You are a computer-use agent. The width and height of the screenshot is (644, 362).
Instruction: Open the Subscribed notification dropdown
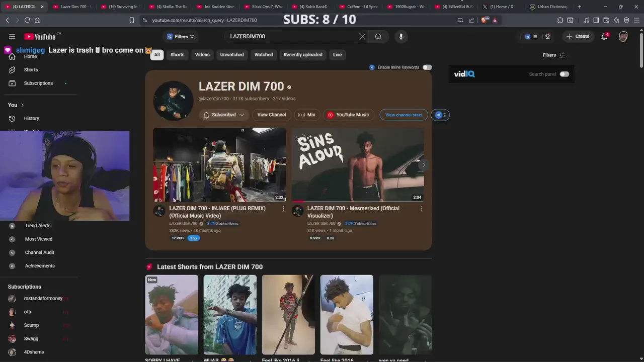(x=224, y=115)
